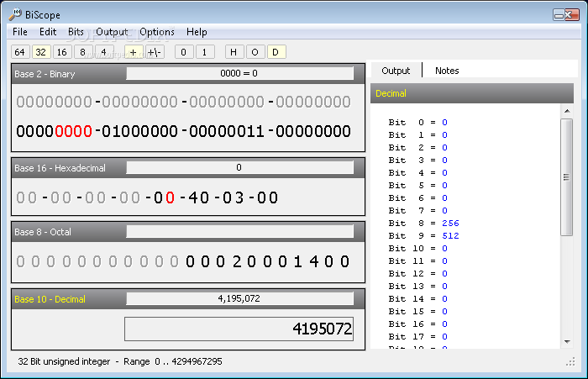
Task: Switch to the Notes tab
Action: pyautogui.click(x=447, y=71)
